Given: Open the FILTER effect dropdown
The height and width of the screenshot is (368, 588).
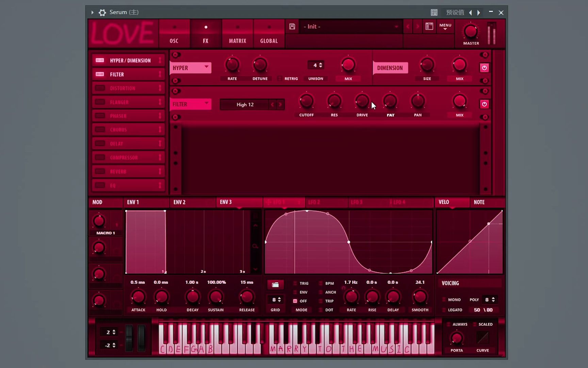Looking at the screenshot, I should click(x=191, y=104).
